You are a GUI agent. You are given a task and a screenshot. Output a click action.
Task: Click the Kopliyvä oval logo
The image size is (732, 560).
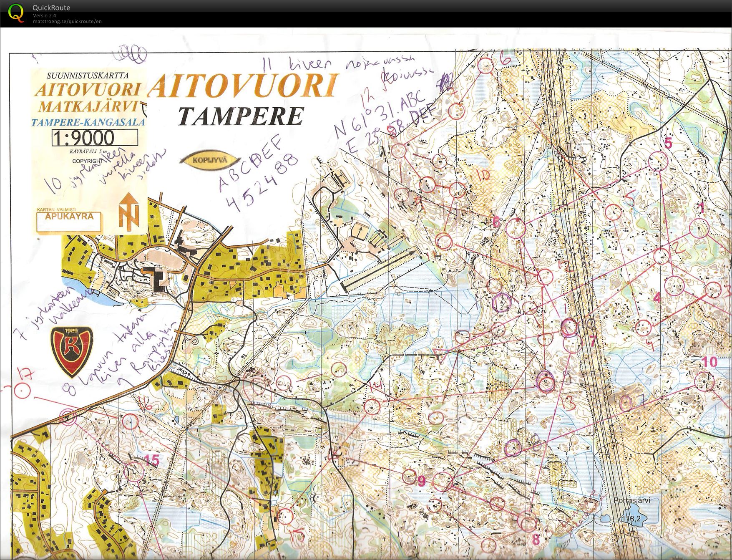[210, 161]
